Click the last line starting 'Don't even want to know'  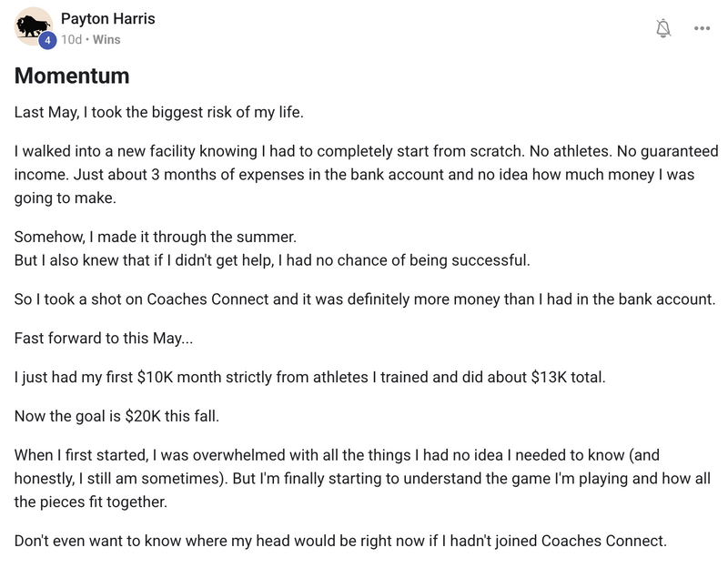(x=340, y=541)
